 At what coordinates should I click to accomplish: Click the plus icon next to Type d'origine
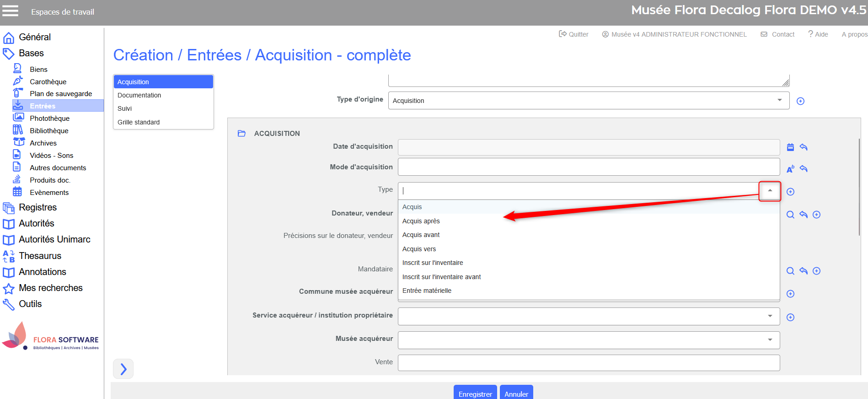click(800, 101)
